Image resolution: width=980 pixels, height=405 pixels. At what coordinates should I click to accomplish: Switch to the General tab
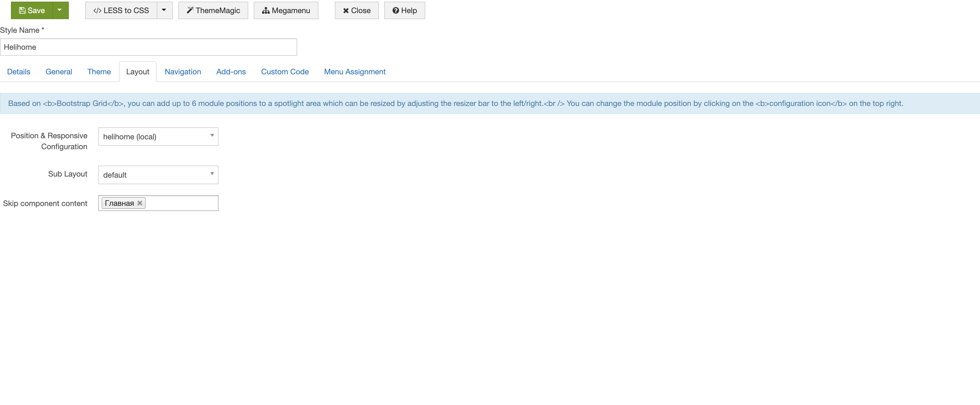58,72
